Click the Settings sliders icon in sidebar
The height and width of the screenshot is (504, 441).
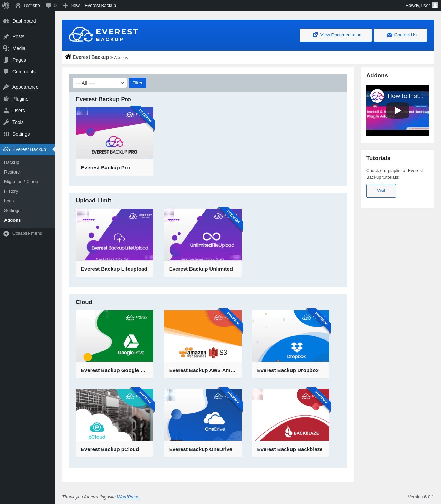click(x=6, y=134)
